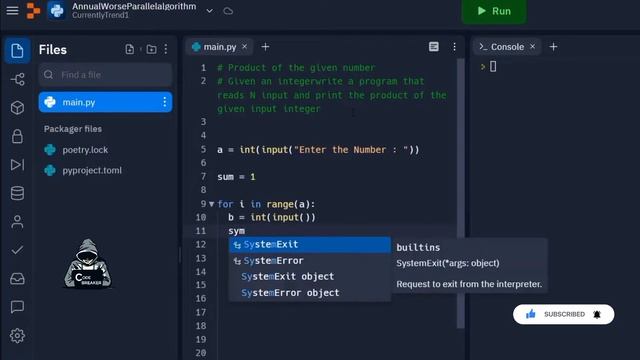
Task: Create a new folder in Files panel
Action: click(x=151, y=49)
